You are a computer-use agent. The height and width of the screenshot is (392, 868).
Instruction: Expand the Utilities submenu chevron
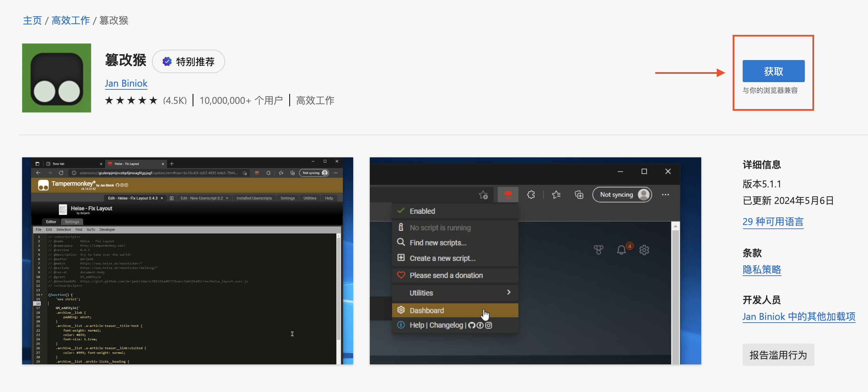[509, 292]
